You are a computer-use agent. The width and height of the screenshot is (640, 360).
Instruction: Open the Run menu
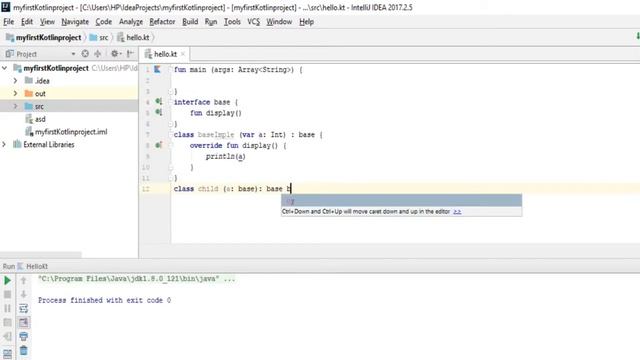[x=211, y=22]
